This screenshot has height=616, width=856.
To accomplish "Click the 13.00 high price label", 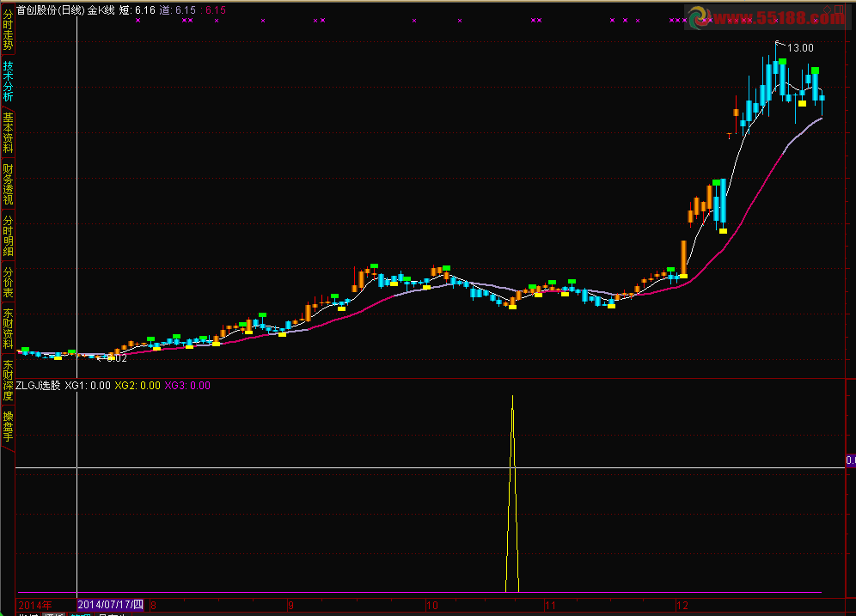I will pos(800,48).
